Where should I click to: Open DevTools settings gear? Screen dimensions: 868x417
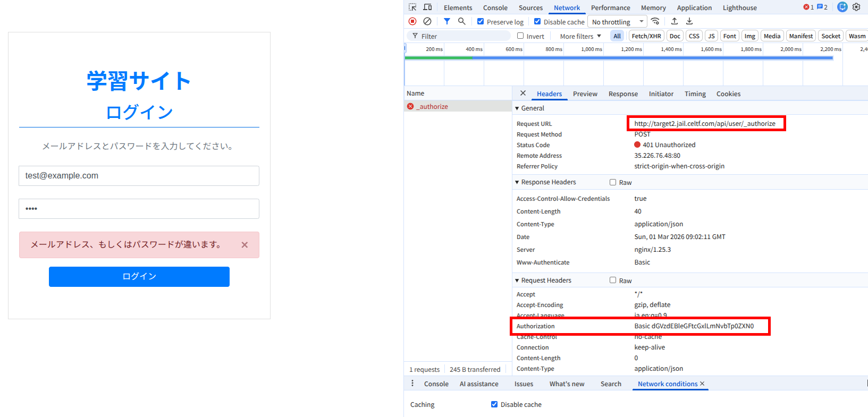point(856,7)
